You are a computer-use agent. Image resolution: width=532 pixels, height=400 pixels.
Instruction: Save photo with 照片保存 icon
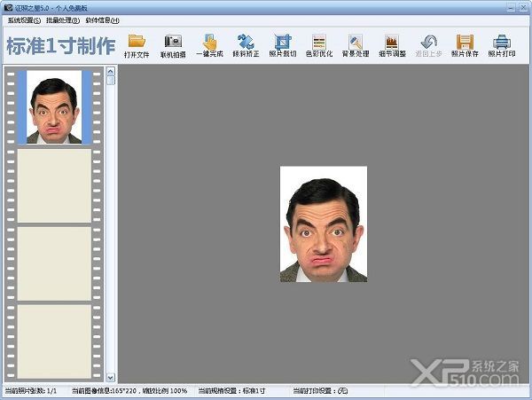pyautogui.click(x=465, y=45)
